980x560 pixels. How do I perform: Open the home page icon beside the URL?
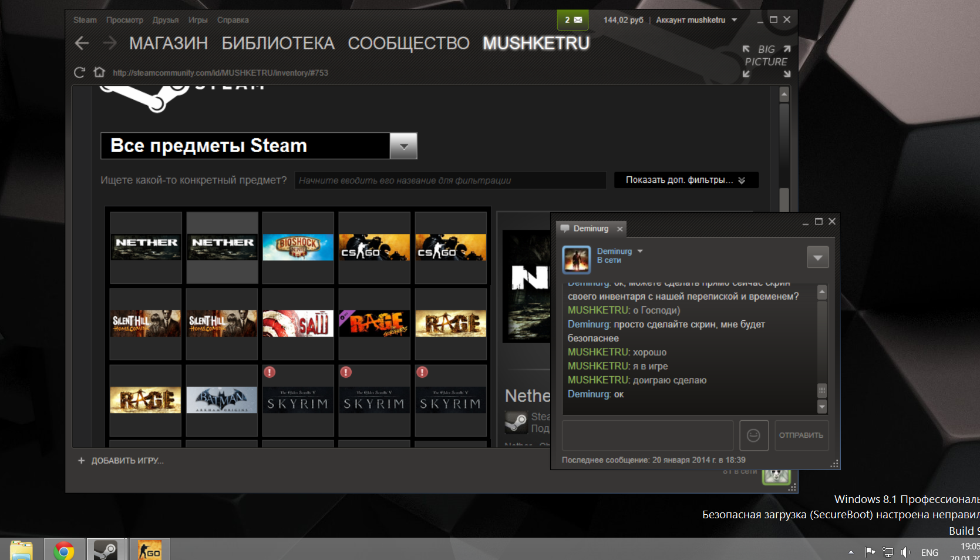[x=99, y=72]
